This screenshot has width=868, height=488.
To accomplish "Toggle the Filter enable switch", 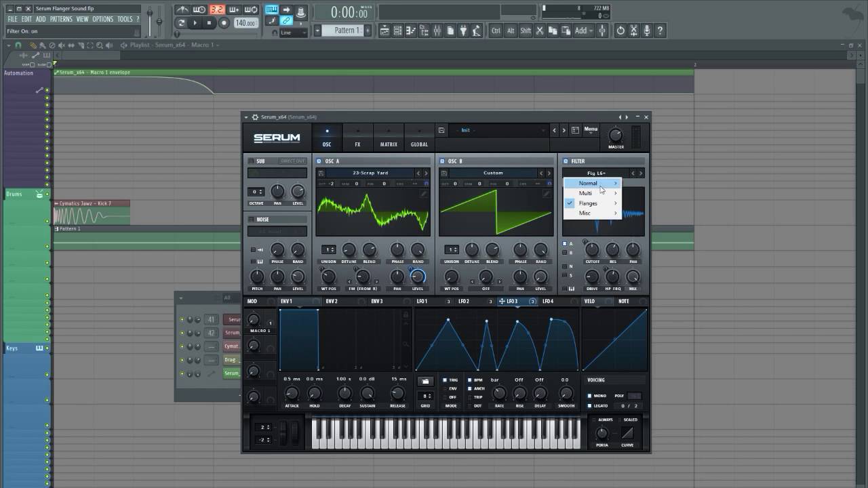I will tap(566, 161).
